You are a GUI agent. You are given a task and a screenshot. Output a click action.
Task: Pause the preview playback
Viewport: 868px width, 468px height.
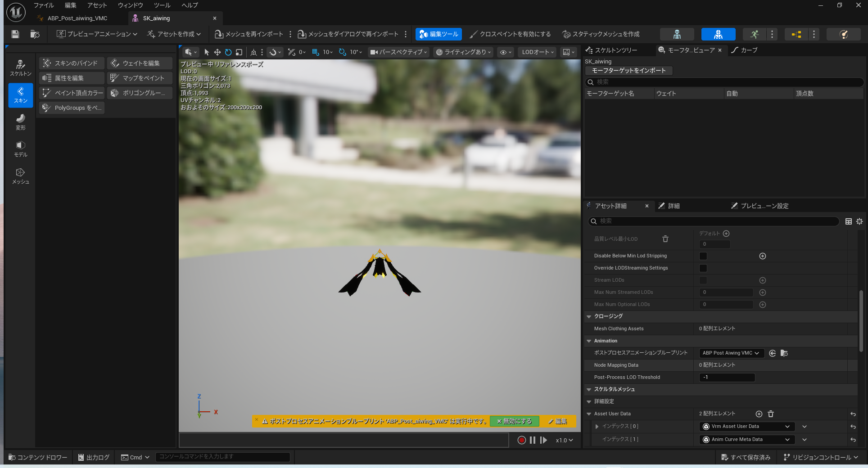pyautogui.click(x=533, y=440)
